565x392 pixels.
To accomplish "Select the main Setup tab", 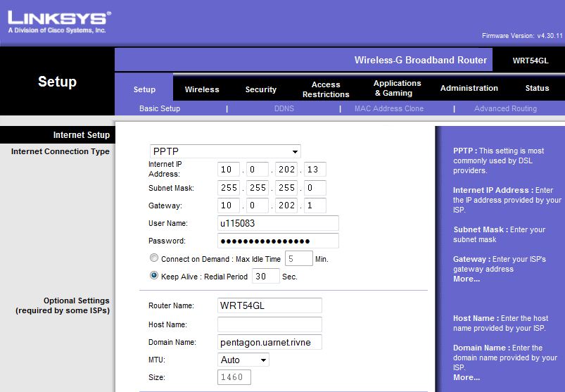I will [x=144, y=89].
